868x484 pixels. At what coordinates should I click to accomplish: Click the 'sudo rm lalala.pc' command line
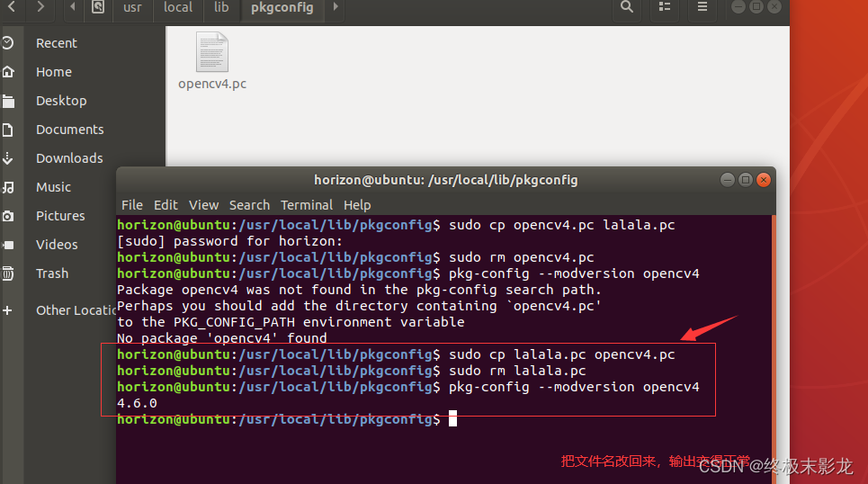pyautogui.click(x=352, y=371)
